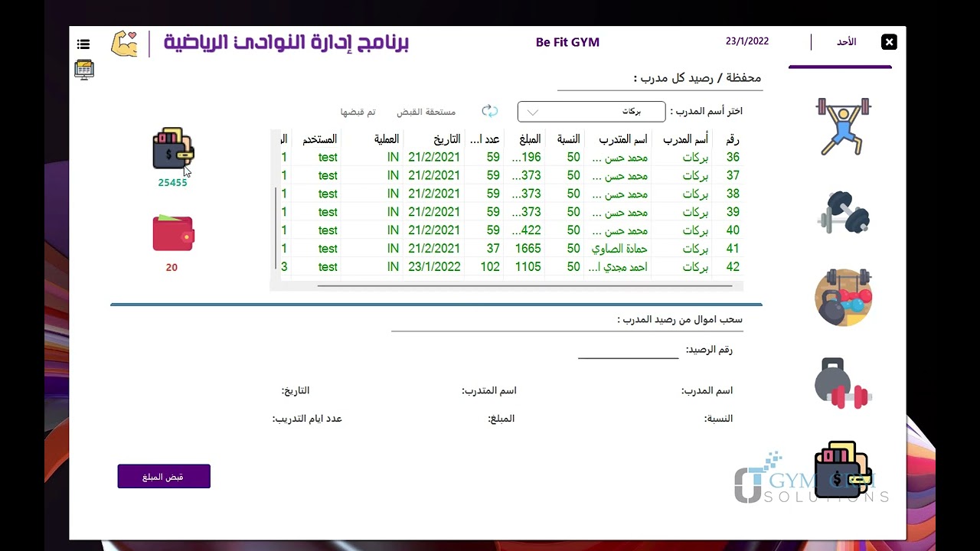The image size is (980, 551).
Task: Click the Be Fit GYM title
Action: coord(567,43)
